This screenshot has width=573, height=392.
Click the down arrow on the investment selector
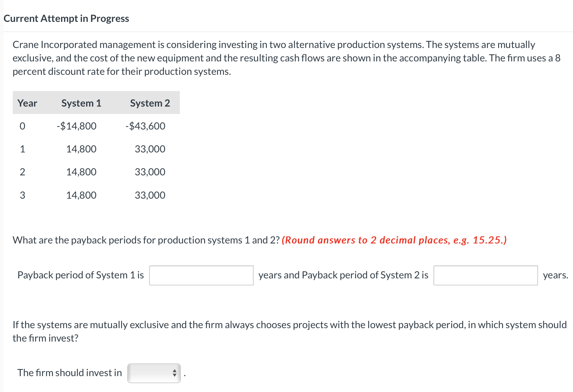(174, 375)
